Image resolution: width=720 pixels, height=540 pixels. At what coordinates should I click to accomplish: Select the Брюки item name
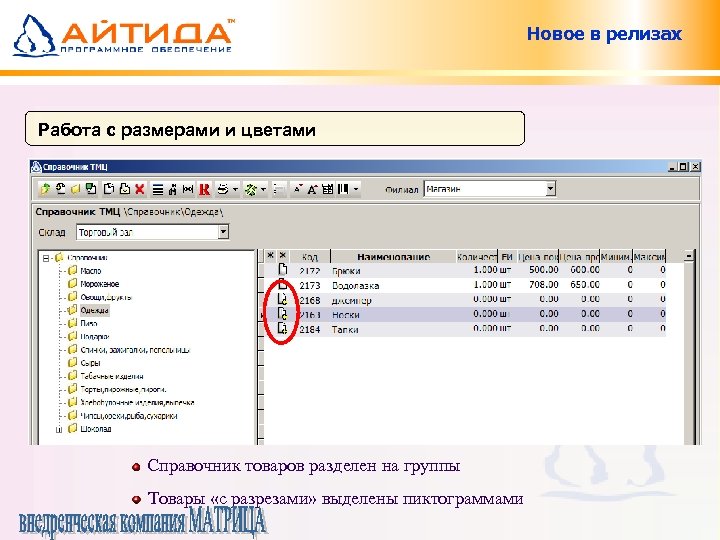click(346, 271)
